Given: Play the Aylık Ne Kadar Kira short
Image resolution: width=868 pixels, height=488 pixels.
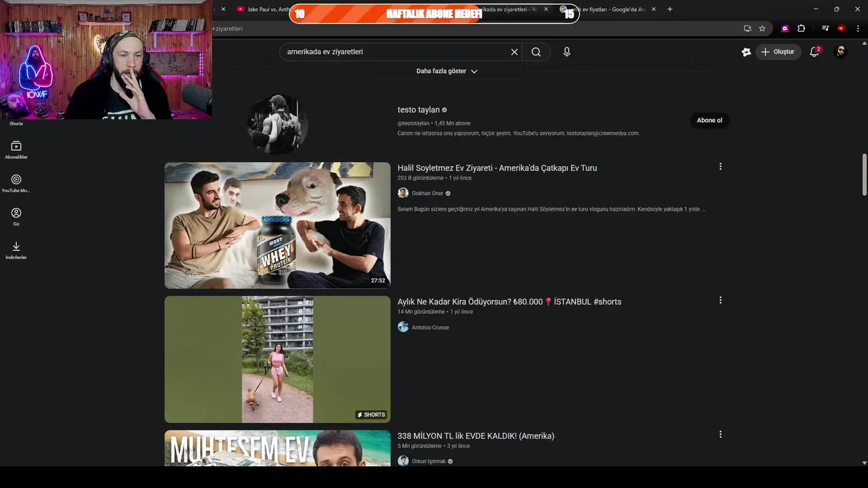Looking at the screenshot, I should (x=277, y=359).
